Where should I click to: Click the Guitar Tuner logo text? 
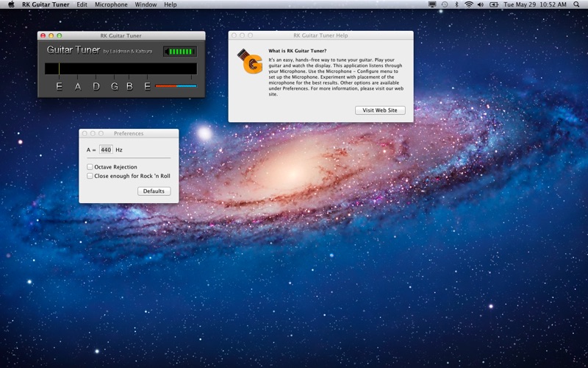pyautogui.click(x=73, y=49)
